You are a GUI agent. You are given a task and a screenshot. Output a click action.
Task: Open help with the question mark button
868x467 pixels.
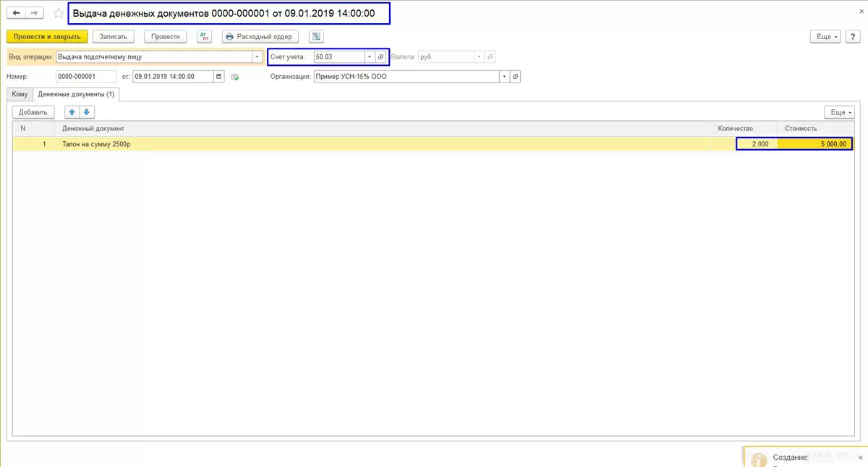[x=851, y=36]
